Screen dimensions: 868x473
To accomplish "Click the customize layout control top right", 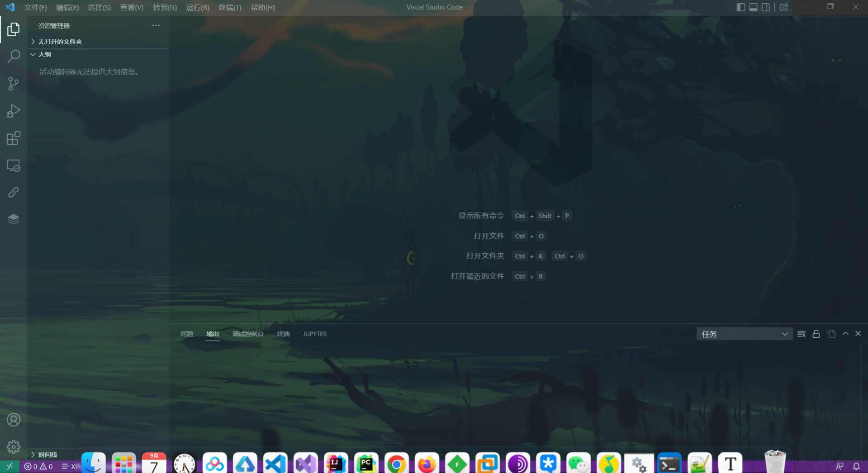I will (x=783, y=7).
